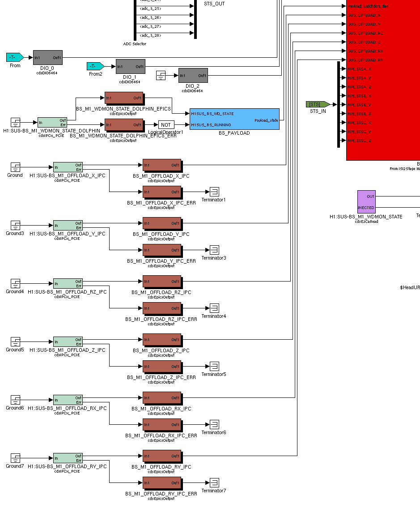Click the Terminator7 block
Screen dimensions: 420x508
(214, 483)
